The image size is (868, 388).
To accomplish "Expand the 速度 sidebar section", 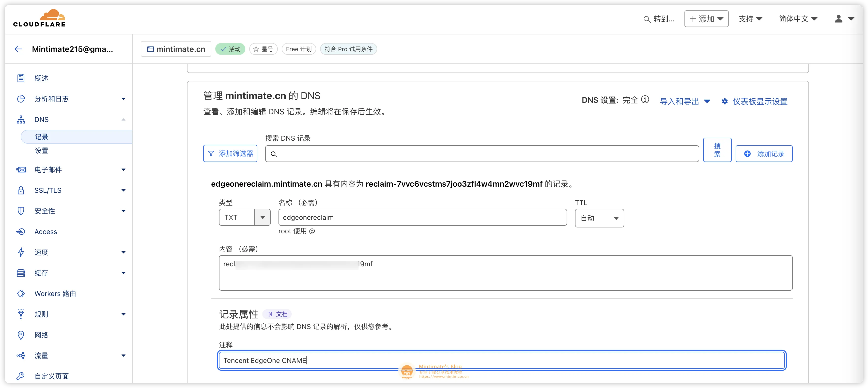I will pyautogui.click(x=123, y=252).
